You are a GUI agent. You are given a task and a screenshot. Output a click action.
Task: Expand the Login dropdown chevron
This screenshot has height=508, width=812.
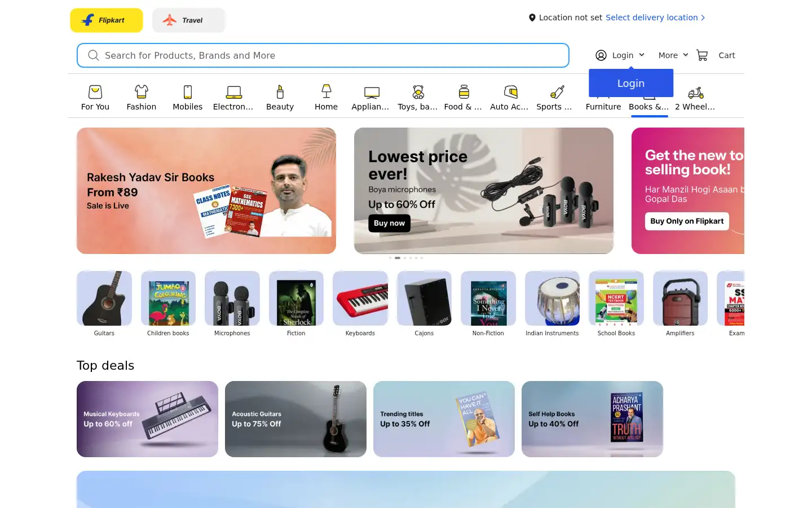coord(642,55)
